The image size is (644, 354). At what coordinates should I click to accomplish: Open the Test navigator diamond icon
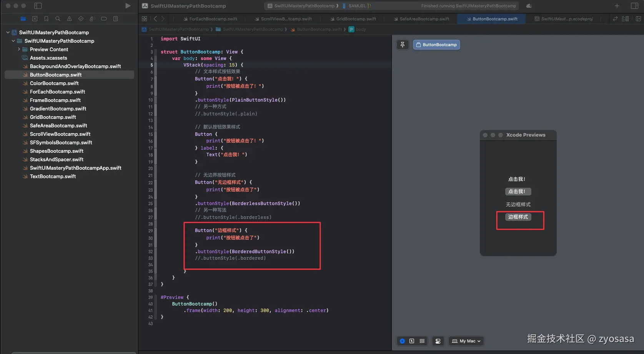pyautogui.click(x=81, y=18)
